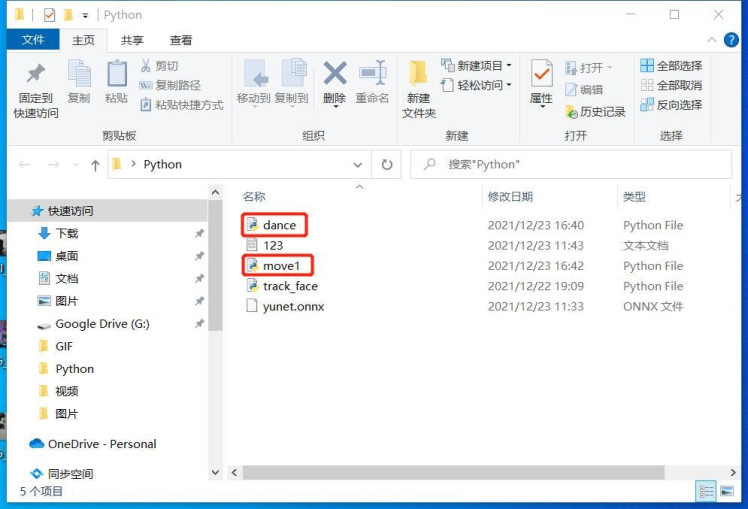Click Invert selection (反向选择)

(x=671, y=104)
